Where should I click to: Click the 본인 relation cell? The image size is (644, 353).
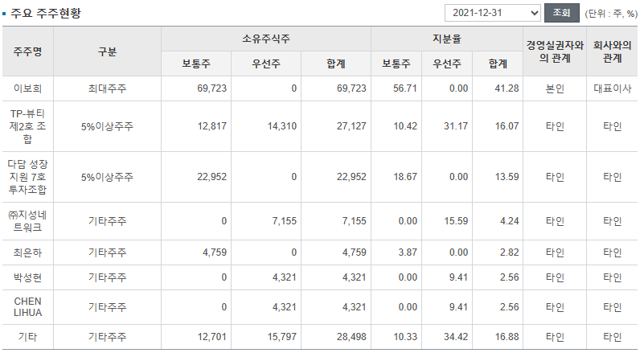click(x=555, y=88)
